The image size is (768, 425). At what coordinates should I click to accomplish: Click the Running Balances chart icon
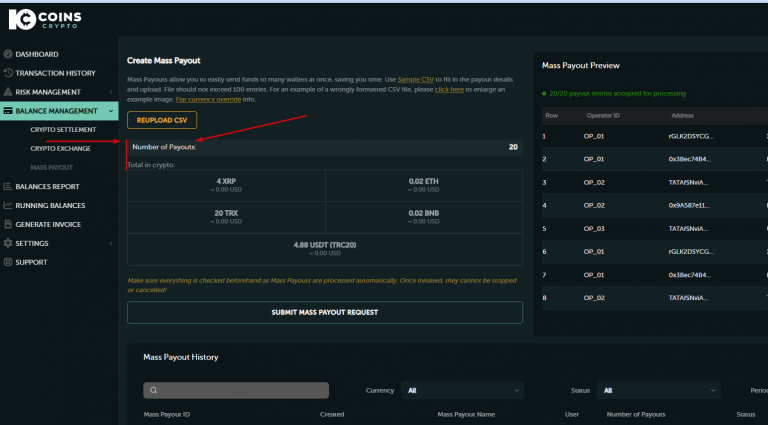click(x=8, y=205)
